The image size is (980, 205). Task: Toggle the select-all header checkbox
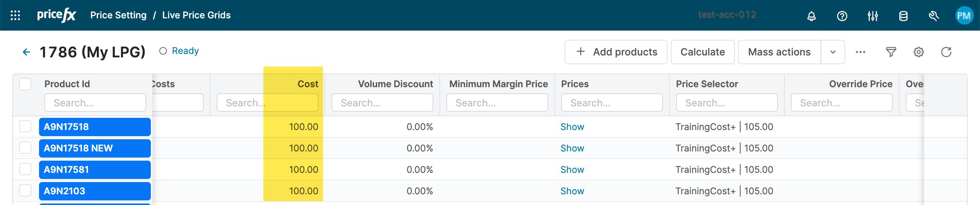click(x=25, y=84)
